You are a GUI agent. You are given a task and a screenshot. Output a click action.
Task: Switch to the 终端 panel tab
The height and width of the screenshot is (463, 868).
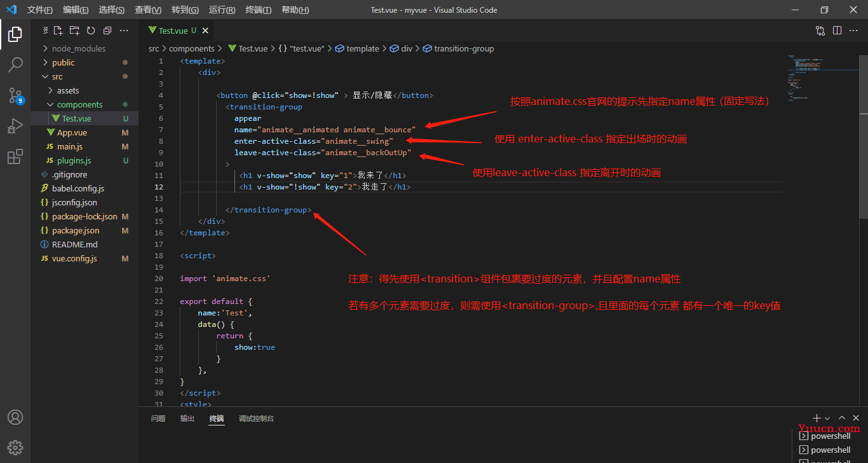coord(217,418)
